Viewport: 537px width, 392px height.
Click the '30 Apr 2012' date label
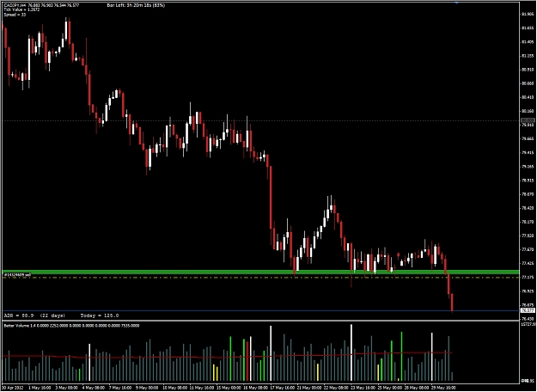[14, 388]
